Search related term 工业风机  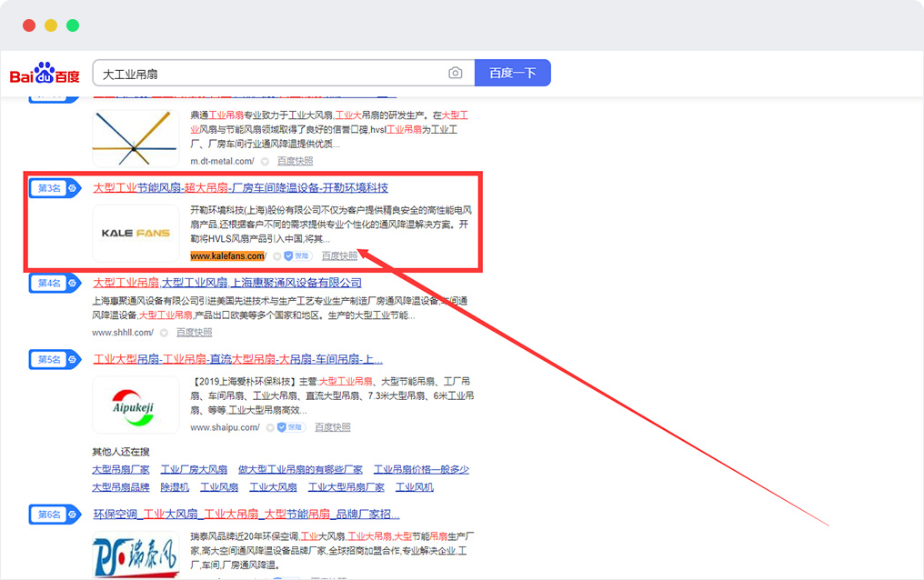[415, 487]
